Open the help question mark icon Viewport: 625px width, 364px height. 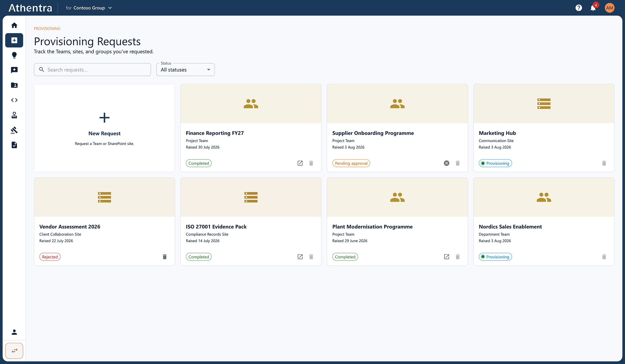pos(578,8)
